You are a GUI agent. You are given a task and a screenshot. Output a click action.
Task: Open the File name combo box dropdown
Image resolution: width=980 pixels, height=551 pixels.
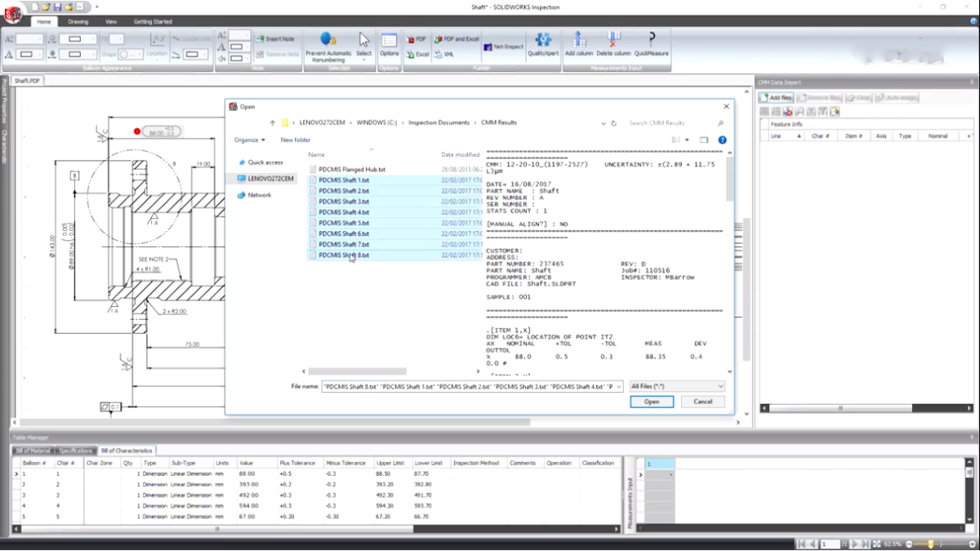point(617,386)
